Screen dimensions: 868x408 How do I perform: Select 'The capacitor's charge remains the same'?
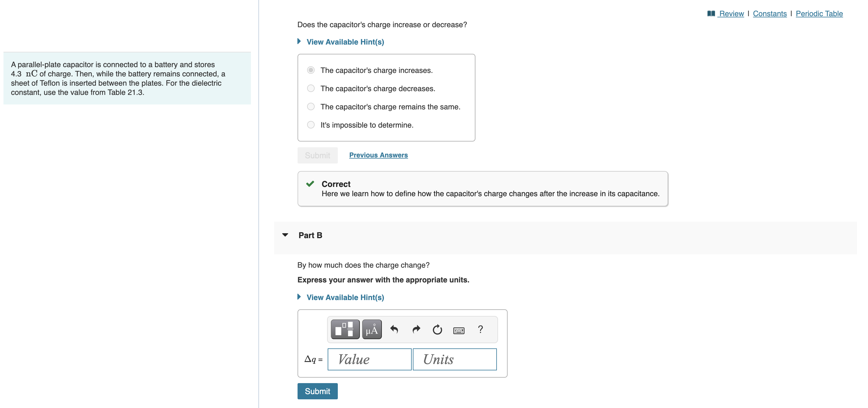click(311, 106)
